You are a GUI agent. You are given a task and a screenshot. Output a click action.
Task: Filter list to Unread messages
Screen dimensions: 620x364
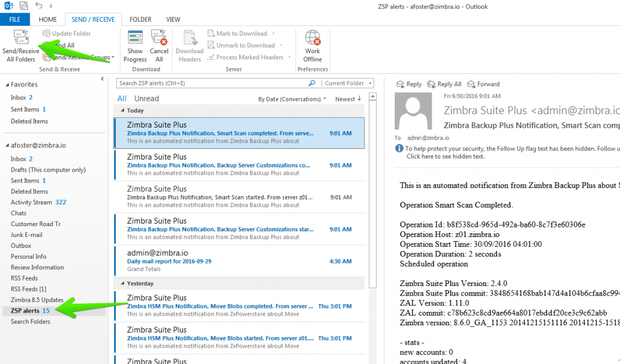(x=147, y=99)
